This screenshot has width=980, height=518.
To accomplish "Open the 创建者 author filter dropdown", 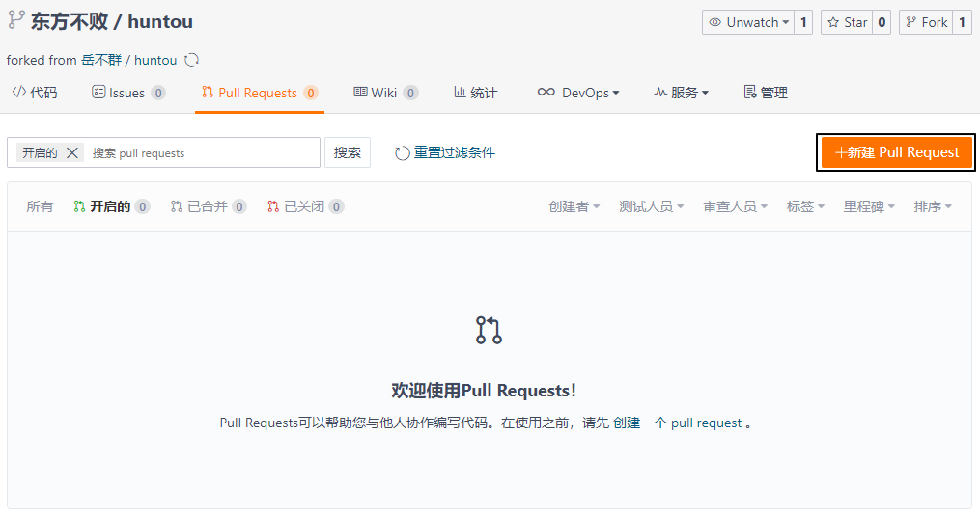I will [x=574, y=206].
